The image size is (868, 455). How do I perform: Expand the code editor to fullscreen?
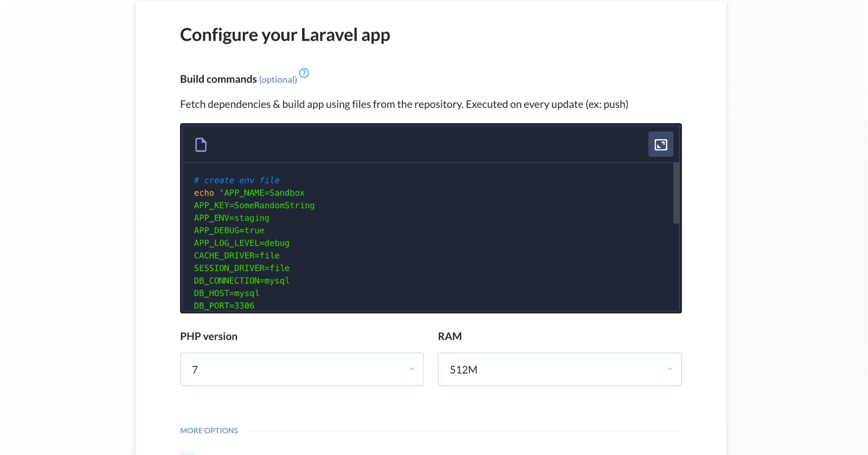[661, 144]
